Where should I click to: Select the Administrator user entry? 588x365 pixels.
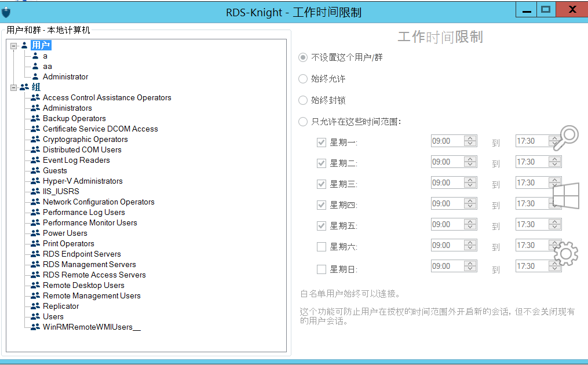pos(65,76)
